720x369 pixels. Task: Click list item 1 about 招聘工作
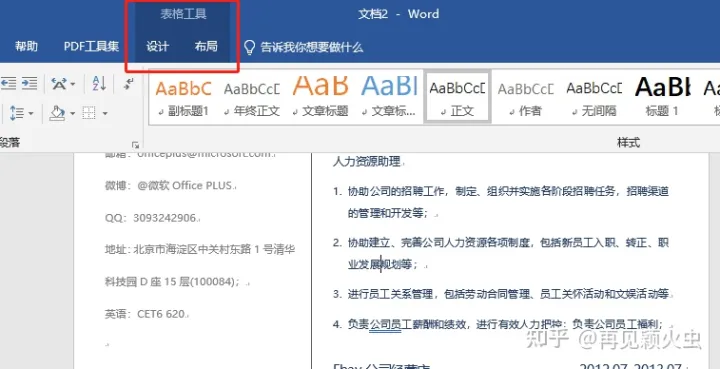click(501, 191)
